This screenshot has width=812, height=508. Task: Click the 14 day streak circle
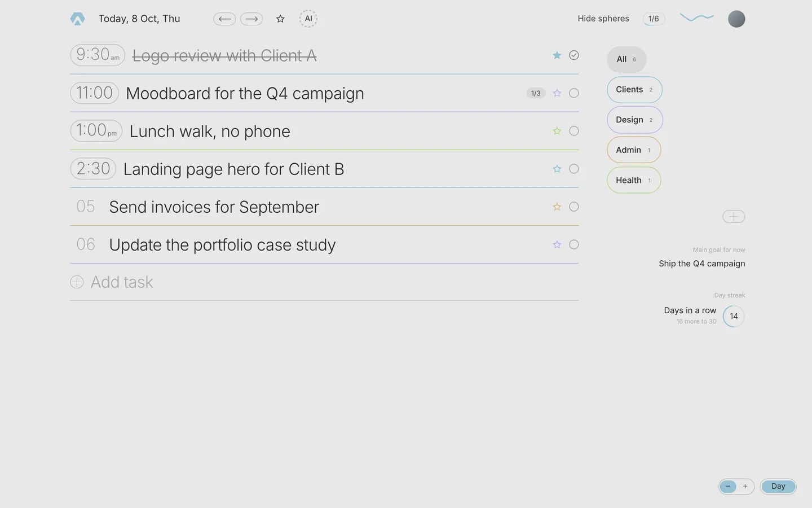(x=734, y=316)
